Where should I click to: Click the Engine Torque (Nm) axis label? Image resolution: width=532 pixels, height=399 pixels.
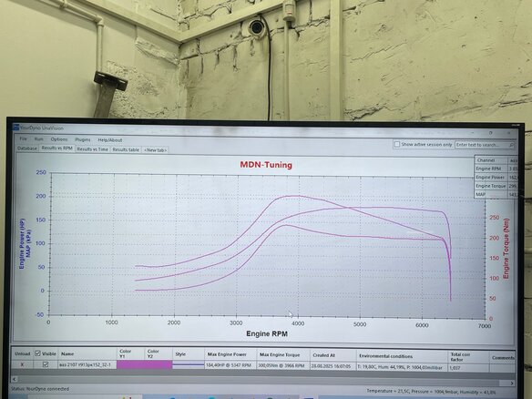coord(506,249)
